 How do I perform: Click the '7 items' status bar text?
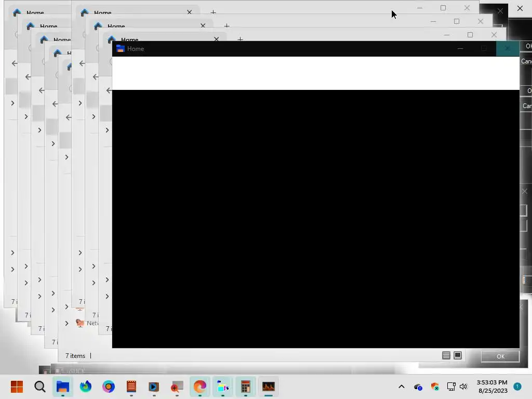[x=75, y=355]
